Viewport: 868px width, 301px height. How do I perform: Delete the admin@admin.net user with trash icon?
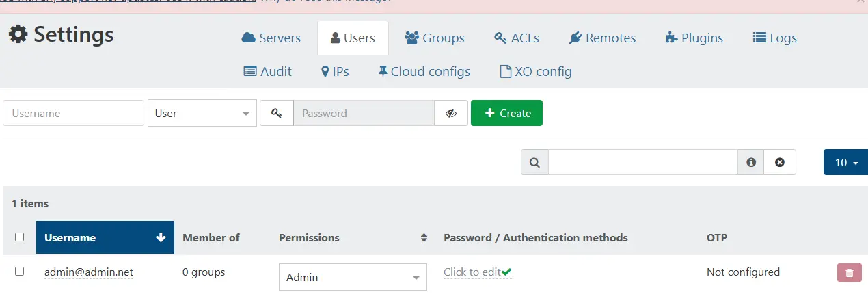[849, 272]
